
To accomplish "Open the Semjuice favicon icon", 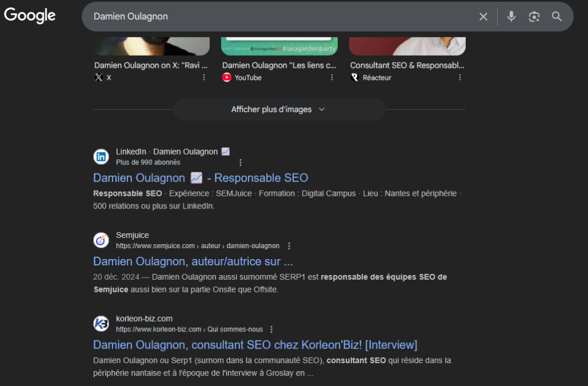I will (101, 241).
